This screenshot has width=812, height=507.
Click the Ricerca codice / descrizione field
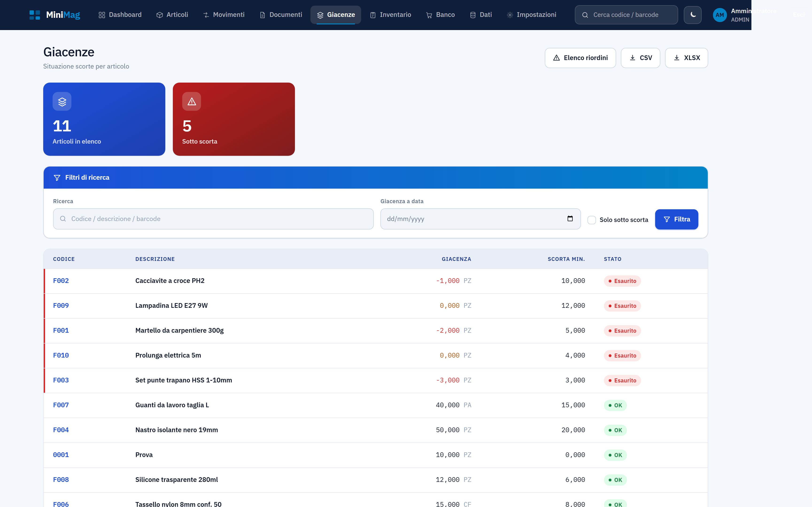click(x=213, y=219)
